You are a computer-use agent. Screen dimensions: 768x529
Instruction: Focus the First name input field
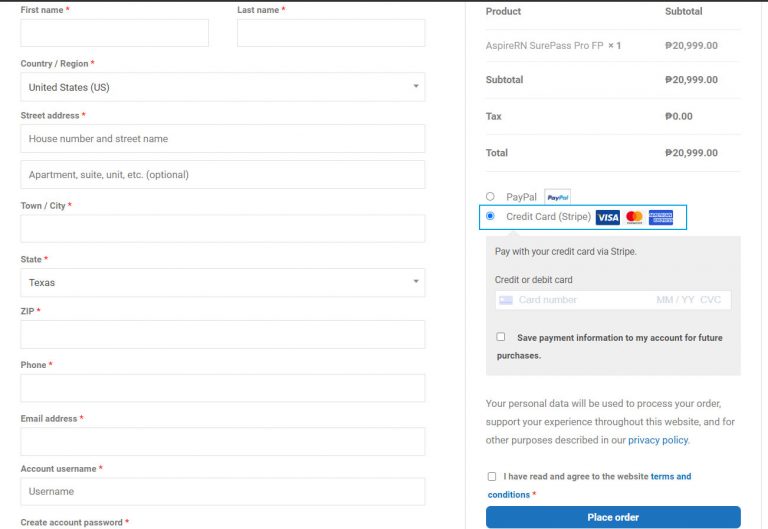tap(115, 33)
